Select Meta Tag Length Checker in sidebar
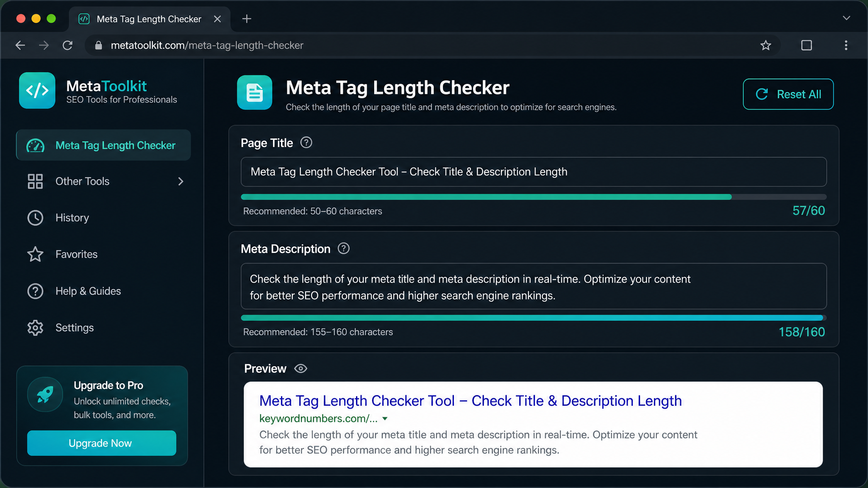 103,145
